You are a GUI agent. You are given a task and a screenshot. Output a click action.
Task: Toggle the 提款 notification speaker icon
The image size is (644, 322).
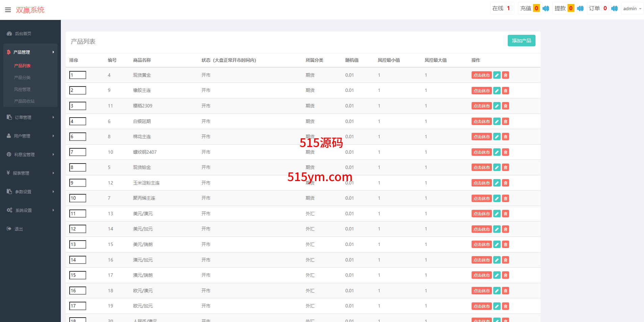580,8
